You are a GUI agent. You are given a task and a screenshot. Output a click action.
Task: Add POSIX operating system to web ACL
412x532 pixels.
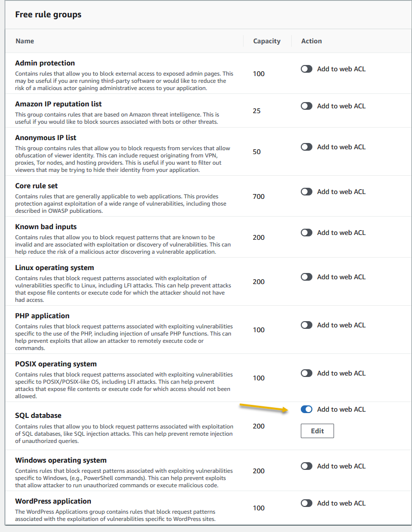click(x=307, y=373)
